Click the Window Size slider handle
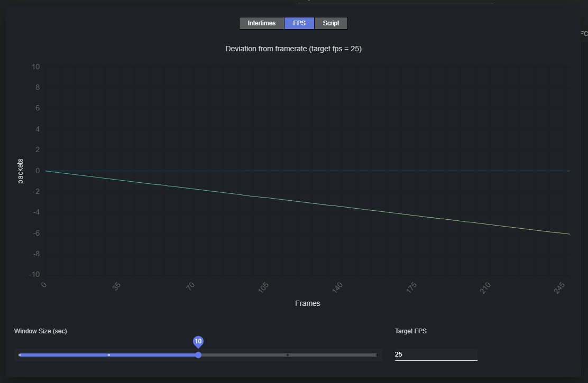Image resolution: width=588 pixels, height=383 pixels. [x=198, y=355]
